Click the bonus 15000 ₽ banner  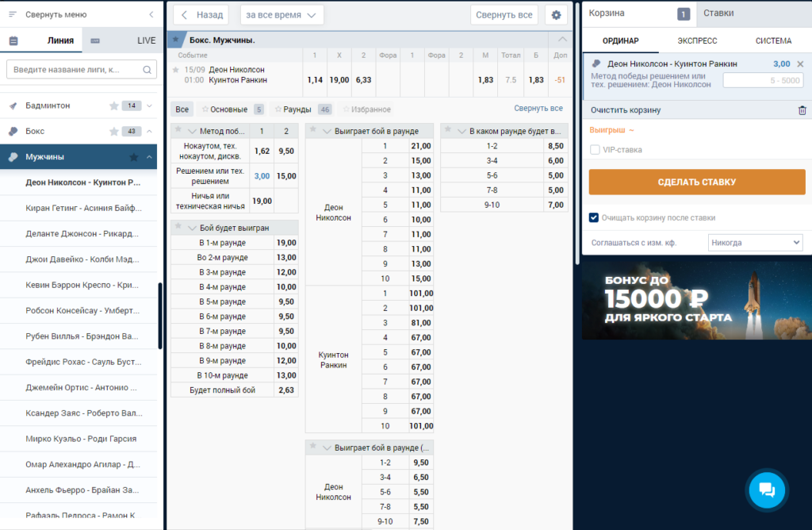[x=696, y=300]
